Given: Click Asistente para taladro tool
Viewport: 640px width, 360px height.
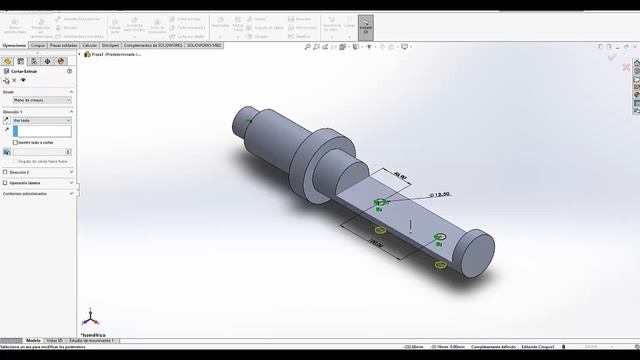Looking at the screenshot, I should point(134,27).
